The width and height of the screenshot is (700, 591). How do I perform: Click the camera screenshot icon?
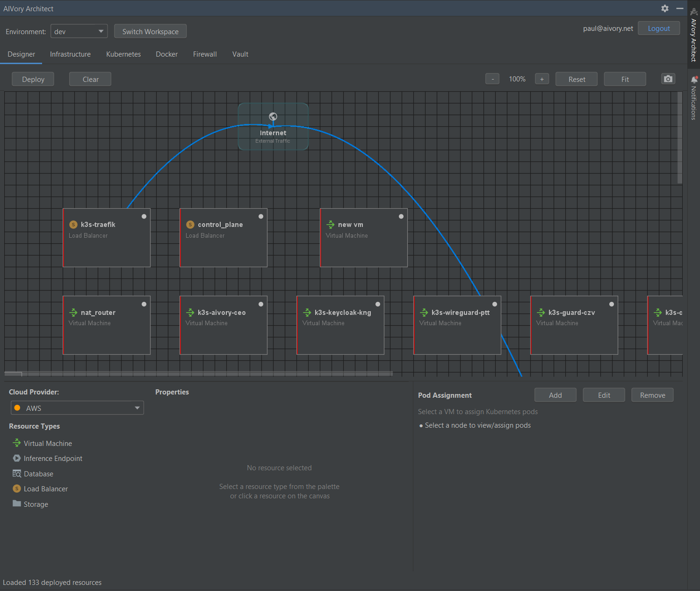668,79
